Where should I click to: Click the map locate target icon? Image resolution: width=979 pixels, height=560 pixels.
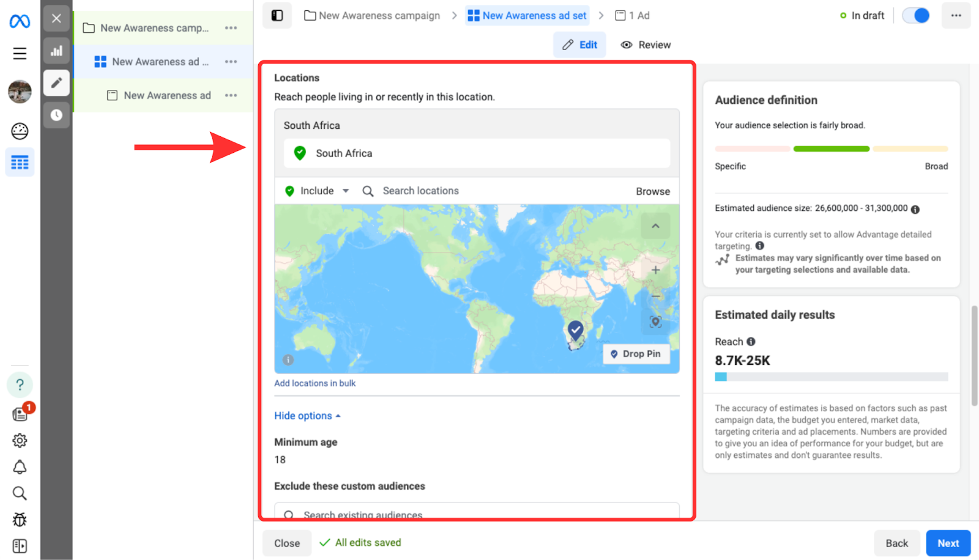coord(655,322)
